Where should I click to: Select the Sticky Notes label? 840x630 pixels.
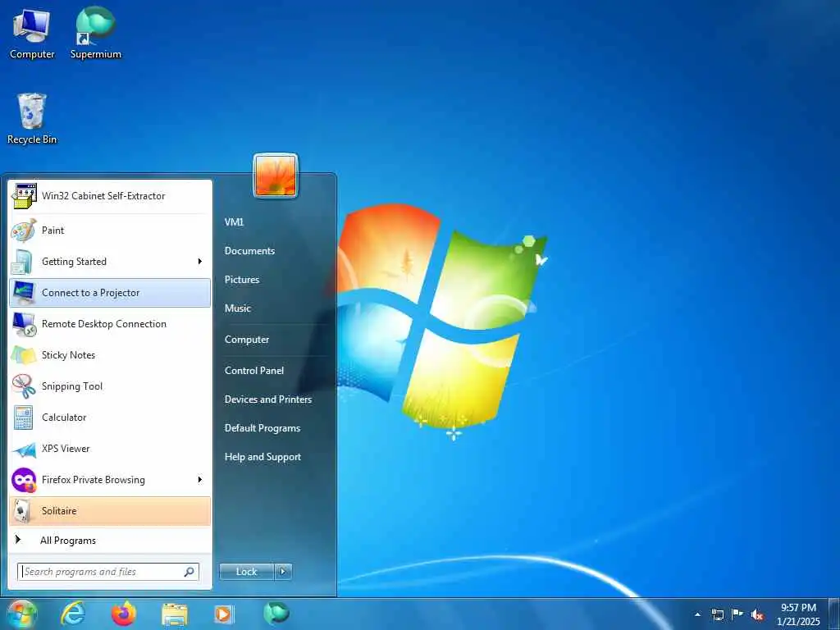(x=68, y=355)
